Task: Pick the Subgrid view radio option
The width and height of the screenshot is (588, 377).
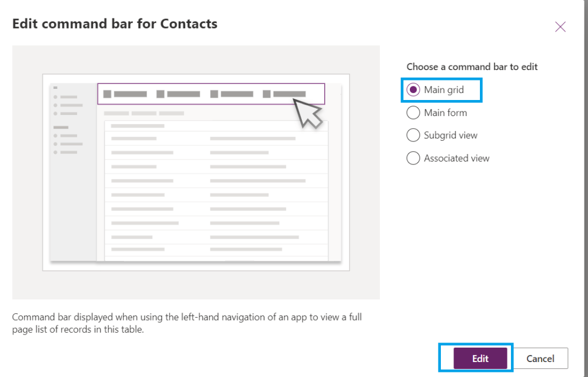Action: coord(413,136)
